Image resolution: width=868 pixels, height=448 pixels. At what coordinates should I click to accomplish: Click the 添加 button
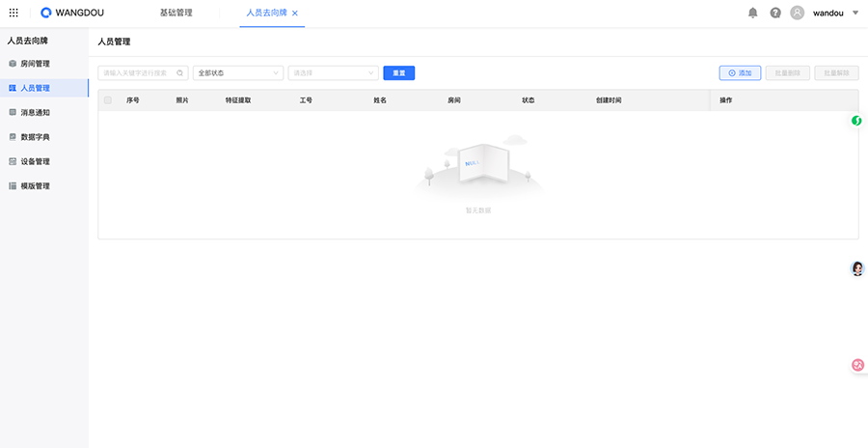pos(740,73)
